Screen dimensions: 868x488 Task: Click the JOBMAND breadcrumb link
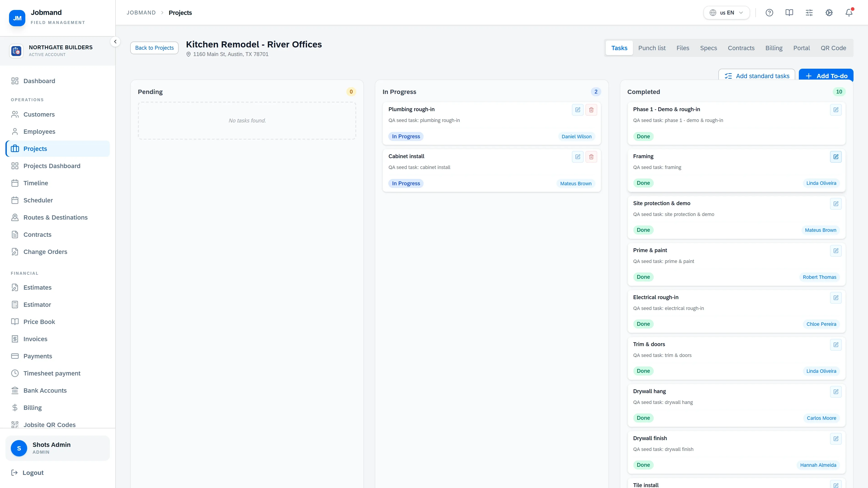[141, 13]
